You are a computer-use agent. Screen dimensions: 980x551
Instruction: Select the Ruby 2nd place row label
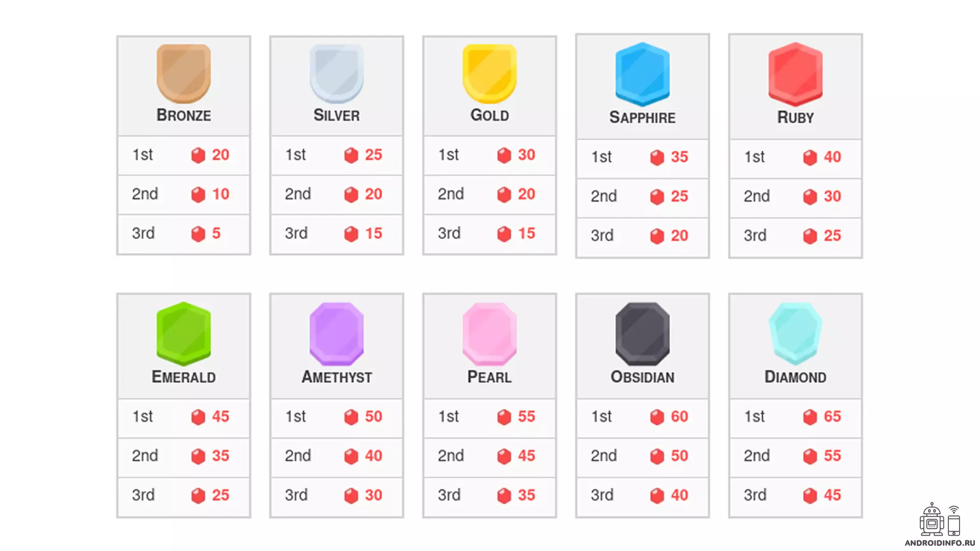pos(756,196)
